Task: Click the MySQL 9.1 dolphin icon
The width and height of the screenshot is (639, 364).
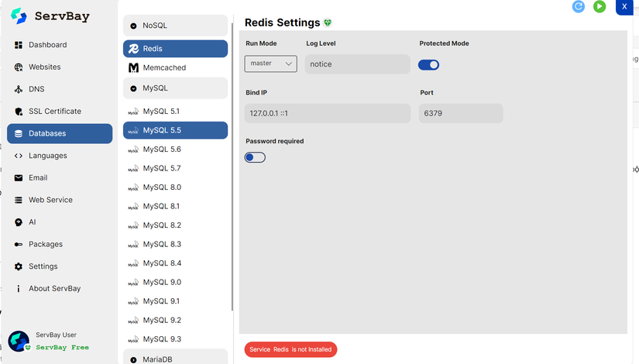Action: point(133,301)
